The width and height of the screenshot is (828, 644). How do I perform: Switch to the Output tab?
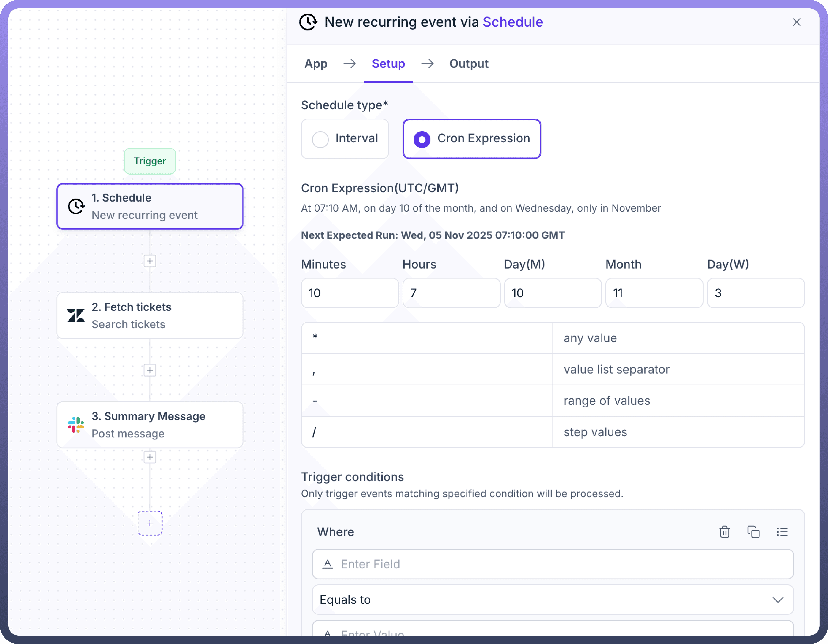(x=468, y=64)
